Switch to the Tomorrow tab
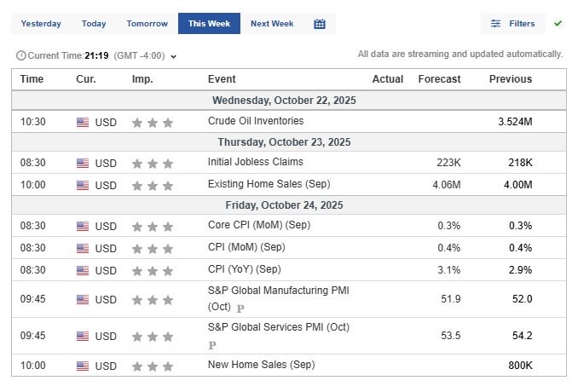572x392 pixels. click(x=147, y=24)
